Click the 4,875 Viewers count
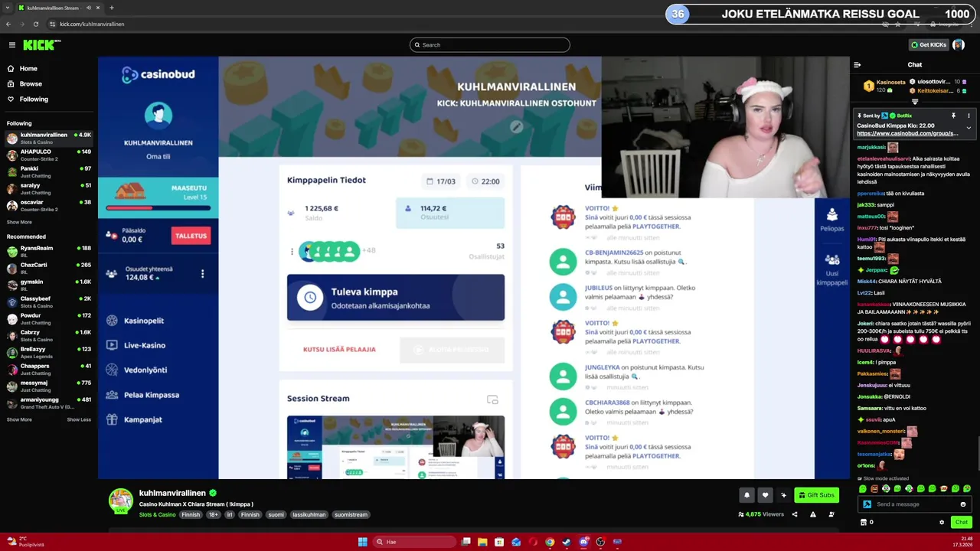 point(761,514)
